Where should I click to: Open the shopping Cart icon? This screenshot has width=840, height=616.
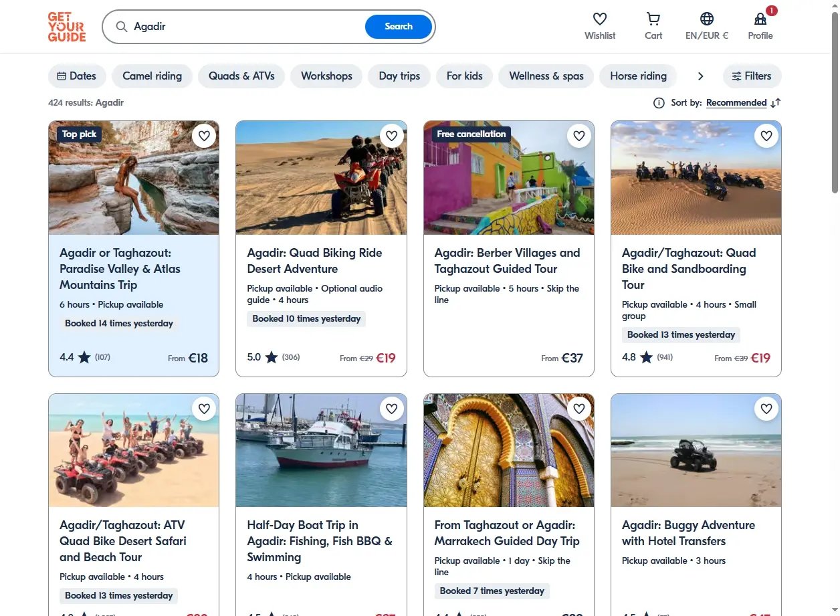[x=653, y=19]
